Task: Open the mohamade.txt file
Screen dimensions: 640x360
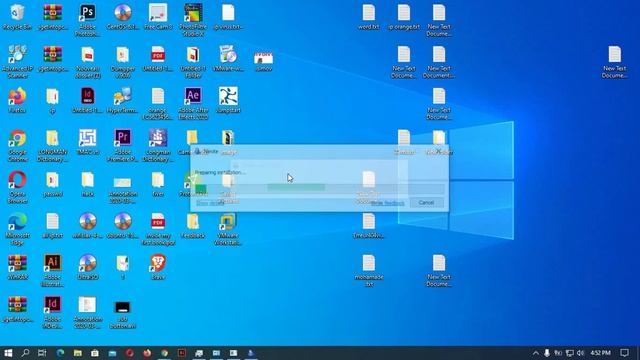Action: [x=369, y=270]
